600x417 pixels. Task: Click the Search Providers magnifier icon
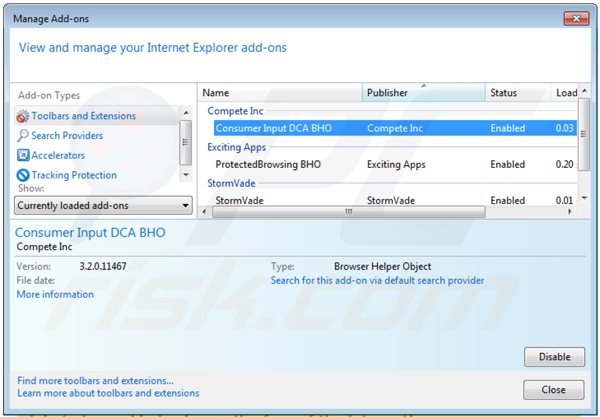23,136
